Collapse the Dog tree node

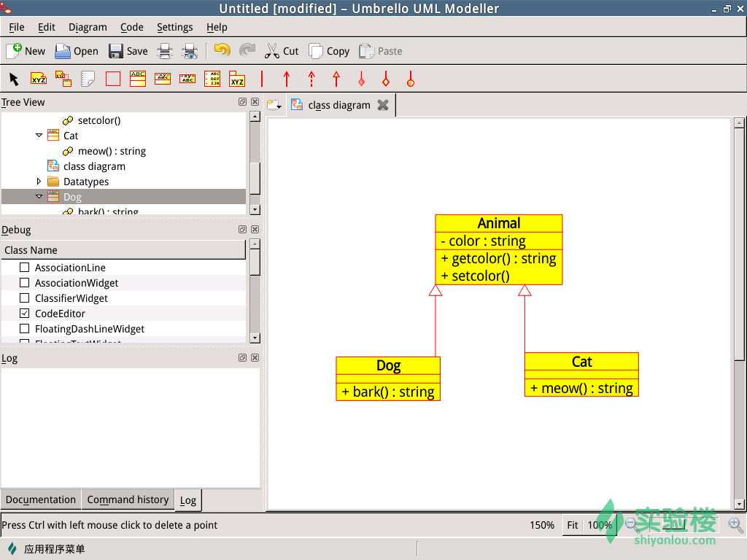[39, 196]
